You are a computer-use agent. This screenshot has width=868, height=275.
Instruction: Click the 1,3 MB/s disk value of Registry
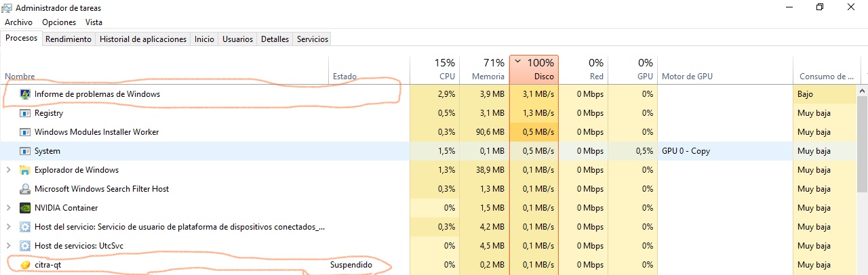[538, 113]
